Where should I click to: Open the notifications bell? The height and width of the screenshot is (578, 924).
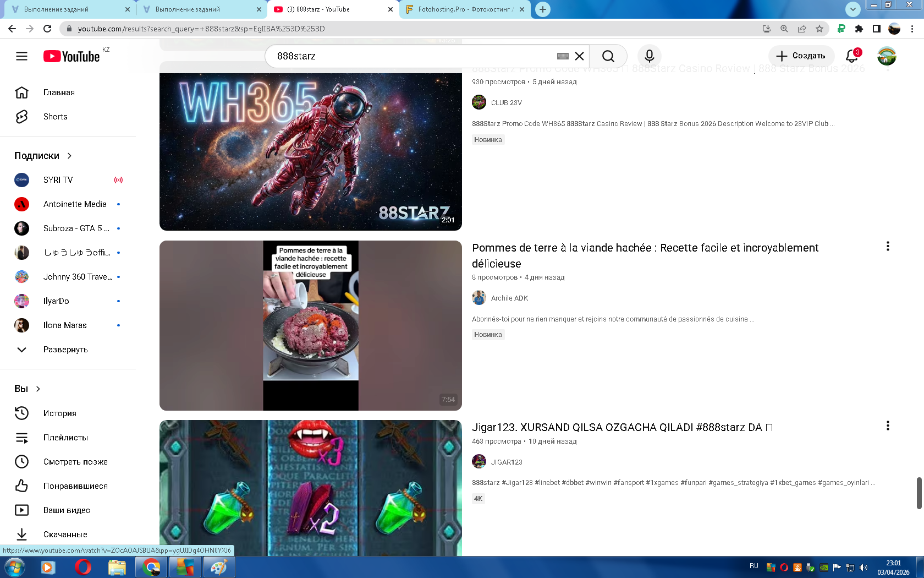coord(852,56)
